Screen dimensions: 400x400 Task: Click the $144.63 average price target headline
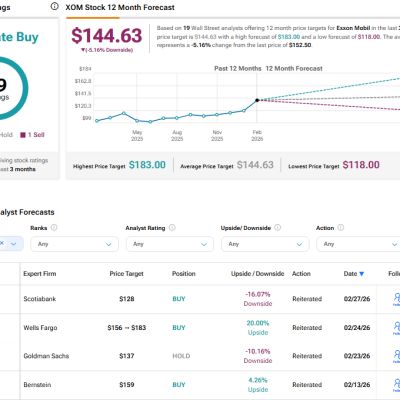click(x=107, y=36)
